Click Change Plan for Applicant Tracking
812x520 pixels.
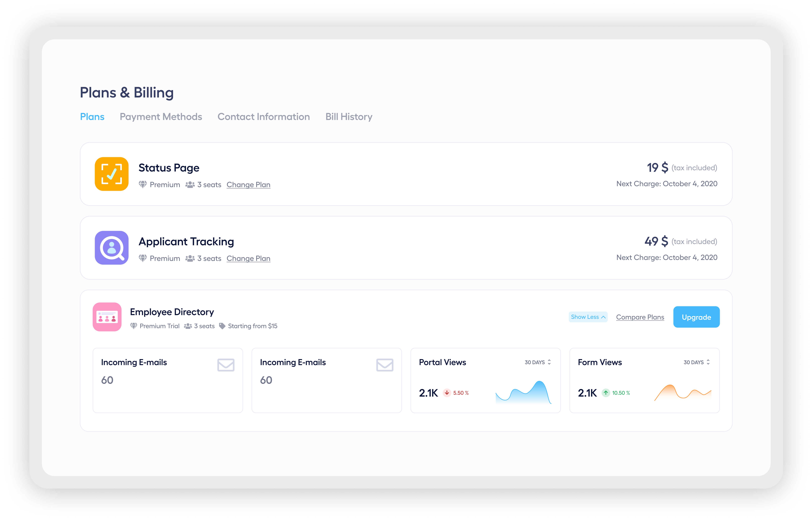pos(248,258)
